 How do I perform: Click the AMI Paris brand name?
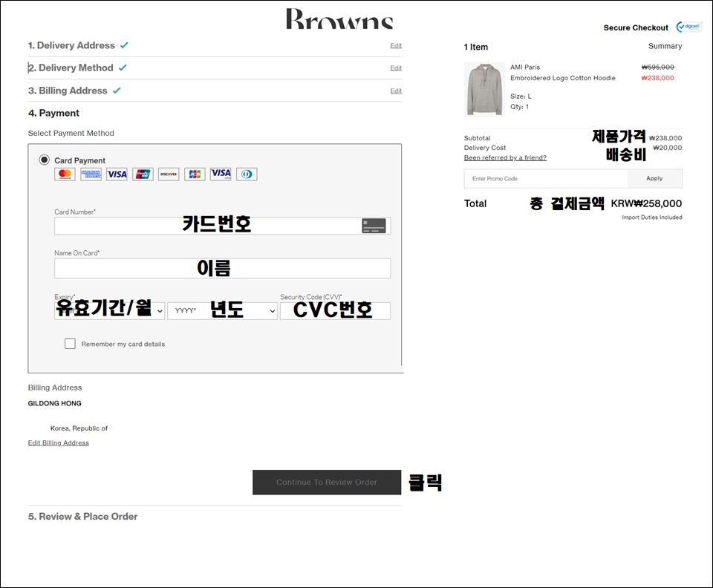pos(525,68)
